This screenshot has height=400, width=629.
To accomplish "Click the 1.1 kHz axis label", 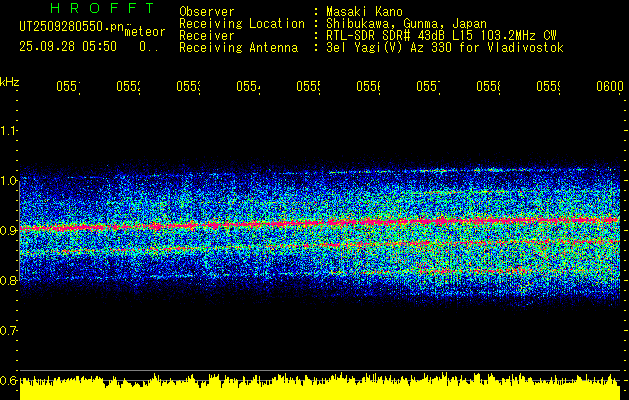I will [x=8, y=131].
